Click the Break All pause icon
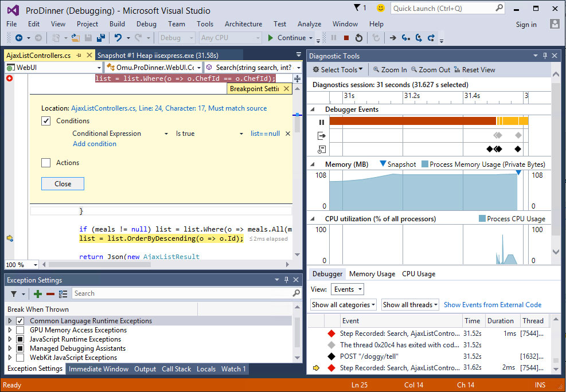Image resolution: width=566 pixels, height=392 pixels. [333, 38]
